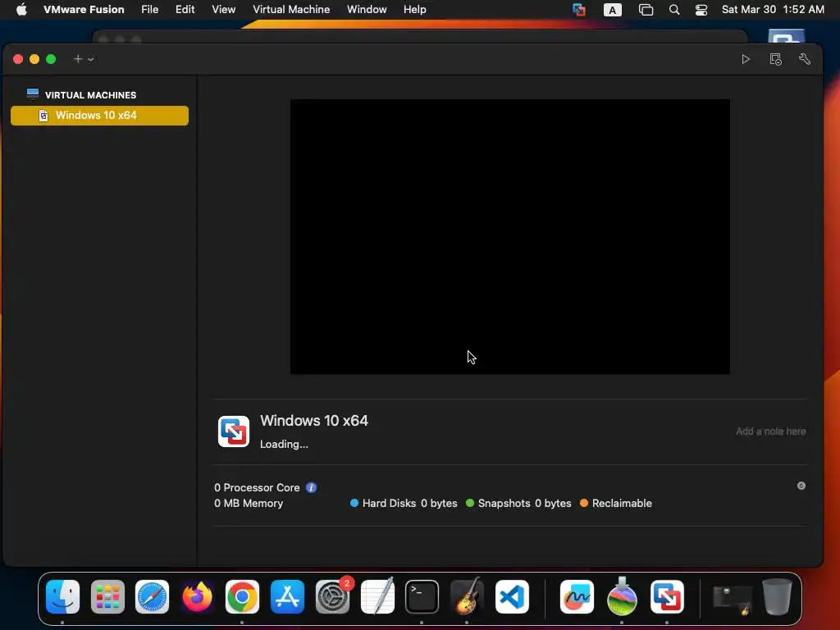Screen dimensions: 840x630
Task: Open GarageBand from the Dock
Action: click(467, 597)
